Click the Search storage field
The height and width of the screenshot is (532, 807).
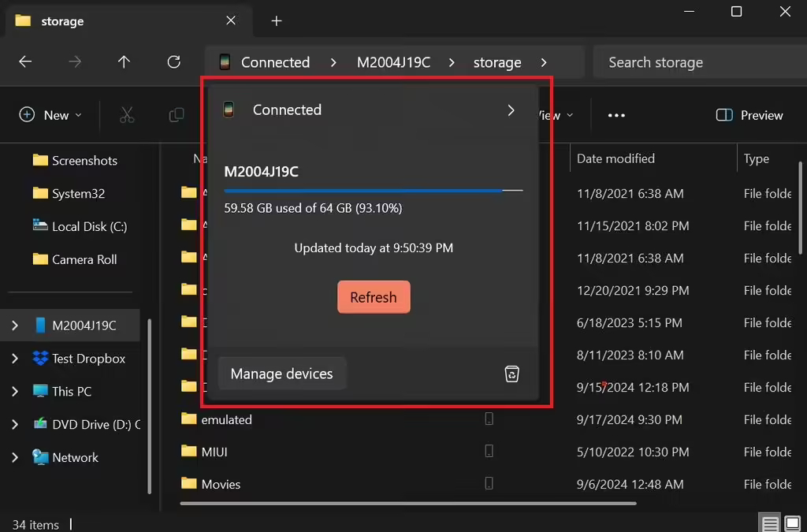click(694, 62)
